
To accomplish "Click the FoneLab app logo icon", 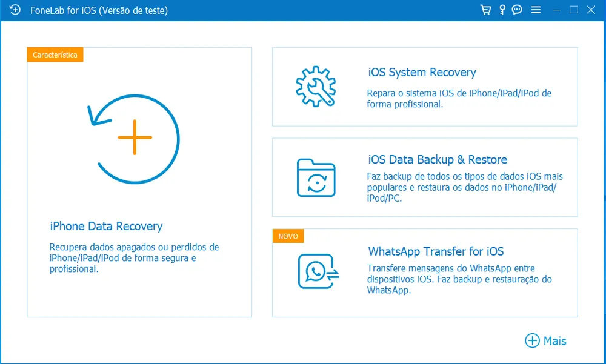I will (15, 10).
